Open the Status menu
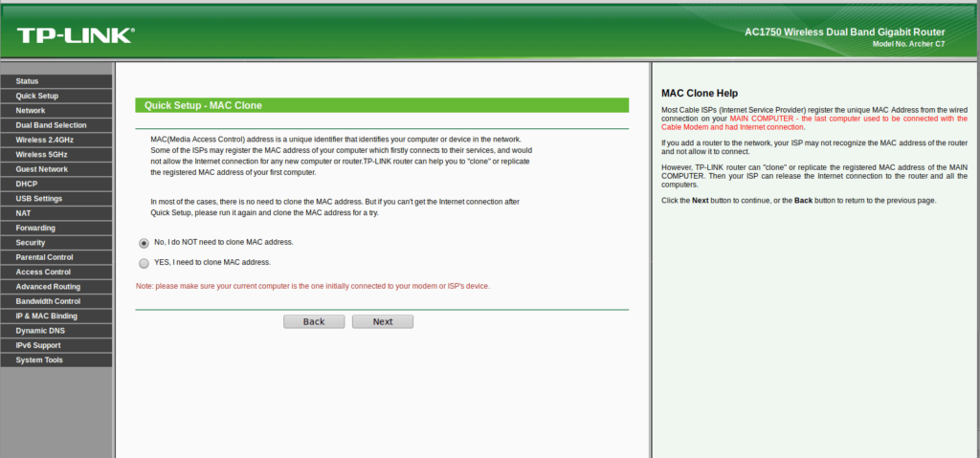980x458 pixels. [56, 81]
